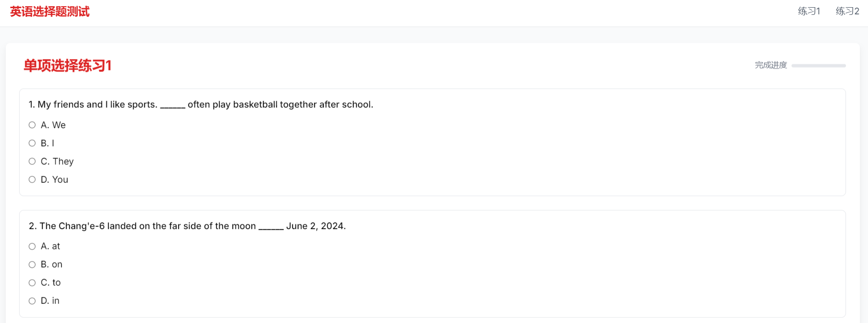Click the "in" answer label text
The height and width of the screenshot is (323, 868).
click(x=55, y=301)
